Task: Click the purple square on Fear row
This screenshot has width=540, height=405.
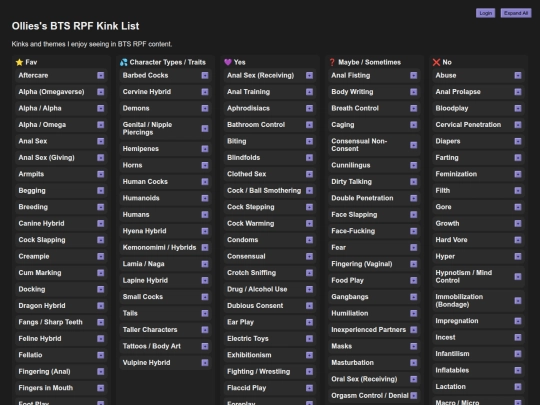Action: tap(414, 248)
